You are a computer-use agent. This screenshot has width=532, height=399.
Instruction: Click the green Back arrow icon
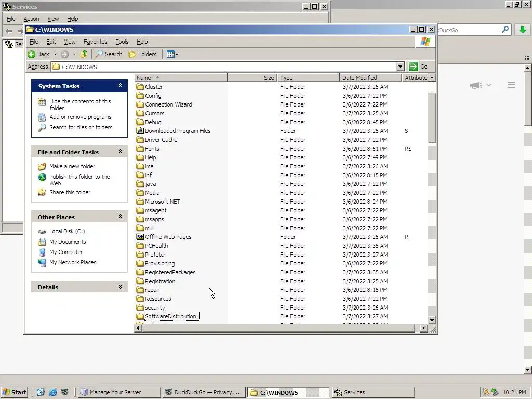pyautogui.click(x=32, y=54)
